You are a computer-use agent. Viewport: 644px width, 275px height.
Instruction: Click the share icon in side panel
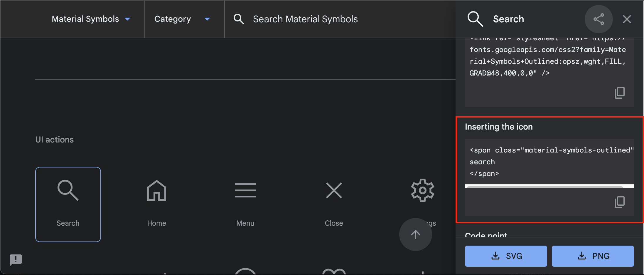coord(599,19)
